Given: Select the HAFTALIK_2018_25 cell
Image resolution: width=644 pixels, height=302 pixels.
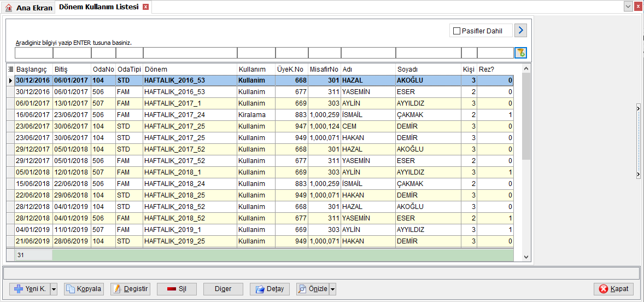Looking at the screenshot, I should pyautogui.click(x=190, y=195).
